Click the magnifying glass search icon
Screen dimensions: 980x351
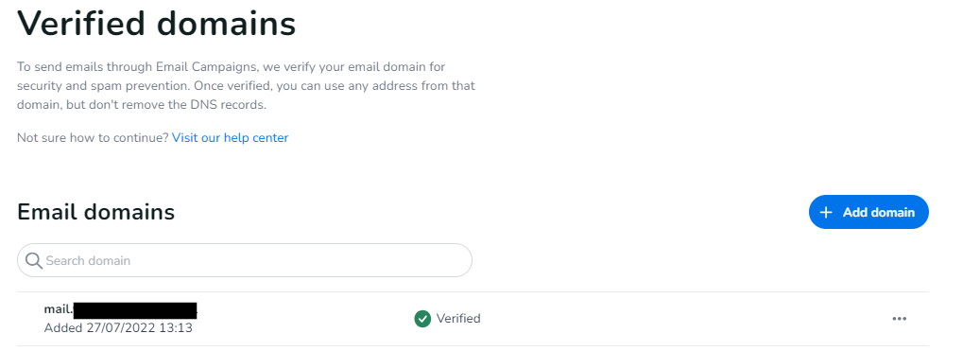click(33, 260)
